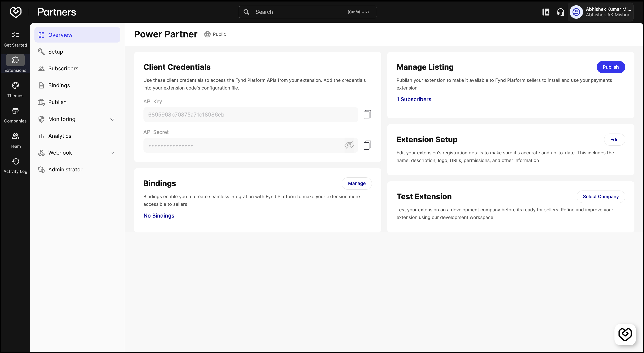Viewport: 644px width, 353px height.
Task: Click the Test Extension heading
Action: 424,197
